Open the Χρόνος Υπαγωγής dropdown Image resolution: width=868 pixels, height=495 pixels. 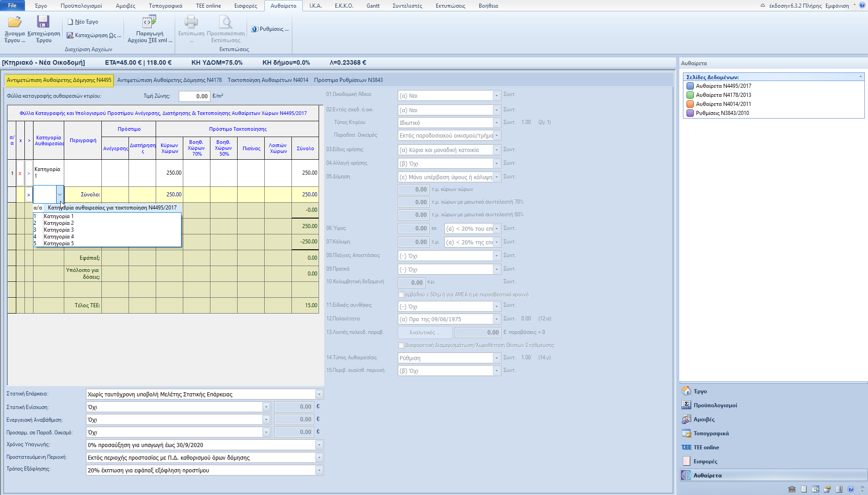tap(319, 445)
